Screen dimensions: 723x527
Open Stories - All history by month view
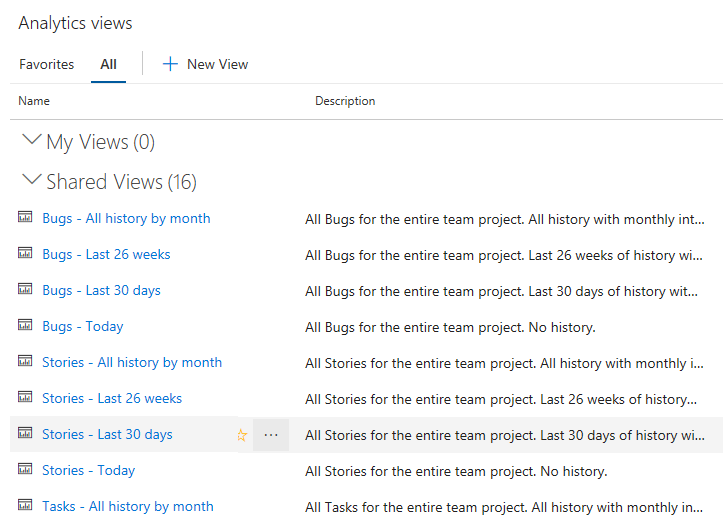[x=132, y=362]
